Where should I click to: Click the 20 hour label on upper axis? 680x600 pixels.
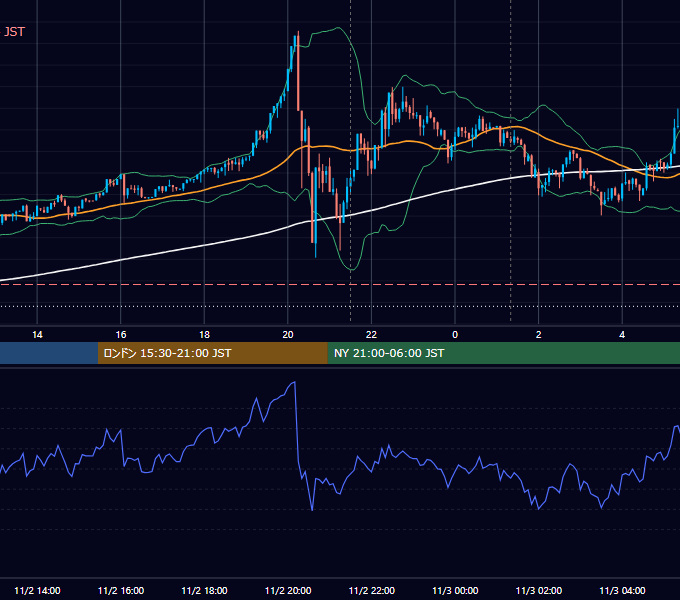[x=288, y=335]
